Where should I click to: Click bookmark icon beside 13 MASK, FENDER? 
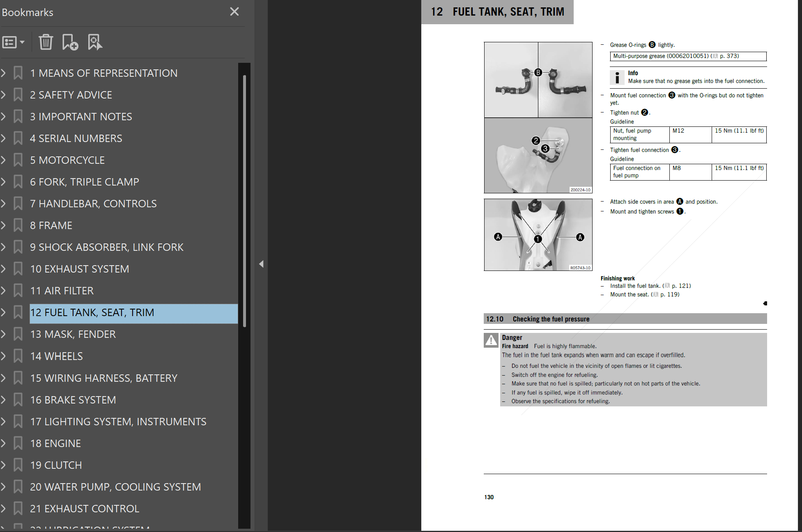point(18,334)
